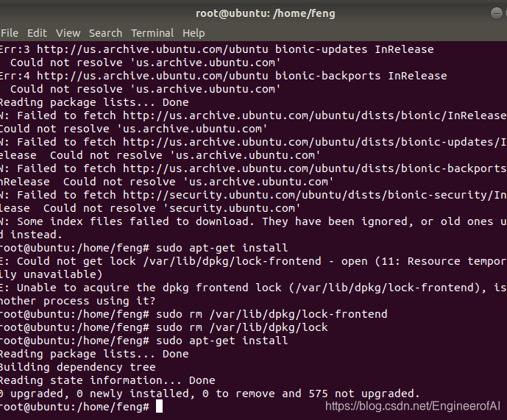Image resolution: width=507 pixels, height=420 pixels.
Task: Click the second 'sudo apt-get install' command
Action: 221,341
